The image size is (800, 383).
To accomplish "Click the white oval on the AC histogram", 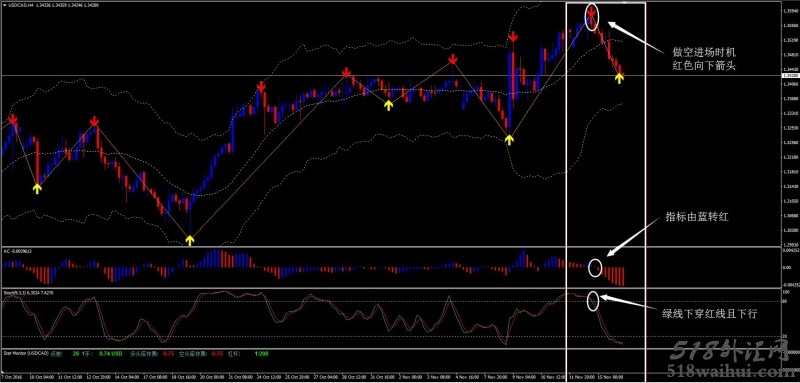I will tap(595, 268).
